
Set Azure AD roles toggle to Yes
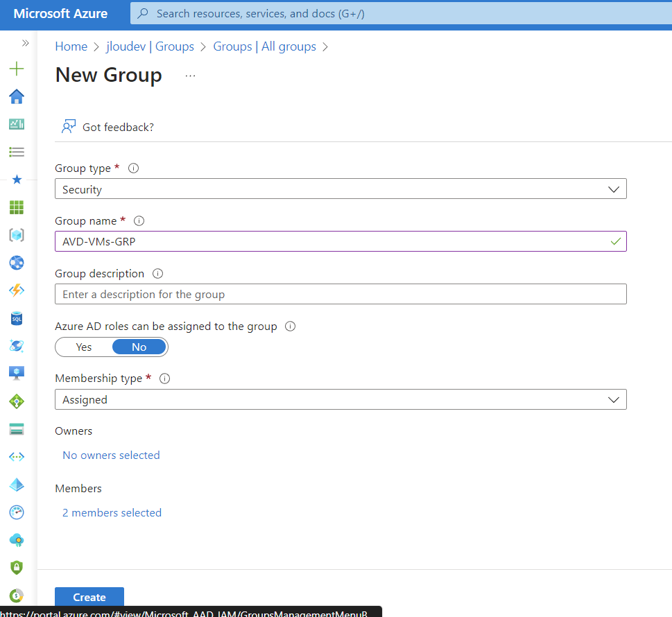[x=84, y=347]
